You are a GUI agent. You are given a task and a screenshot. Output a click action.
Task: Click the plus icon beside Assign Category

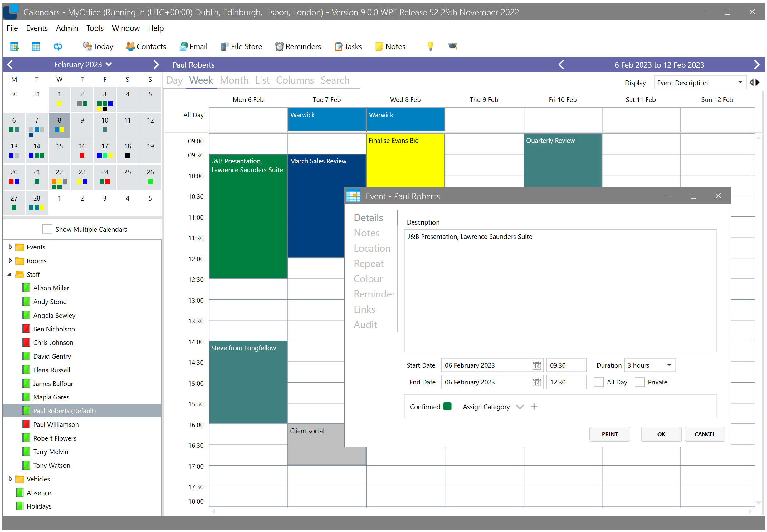[534, 407]
